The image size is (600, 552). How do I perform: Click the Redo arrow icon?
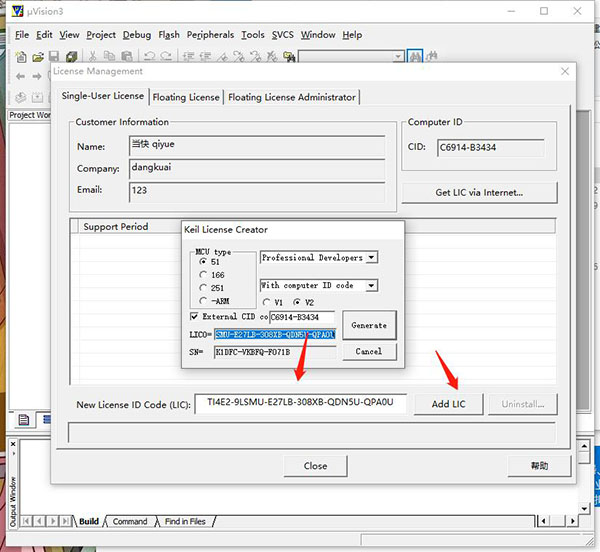[x=166, y=57]
